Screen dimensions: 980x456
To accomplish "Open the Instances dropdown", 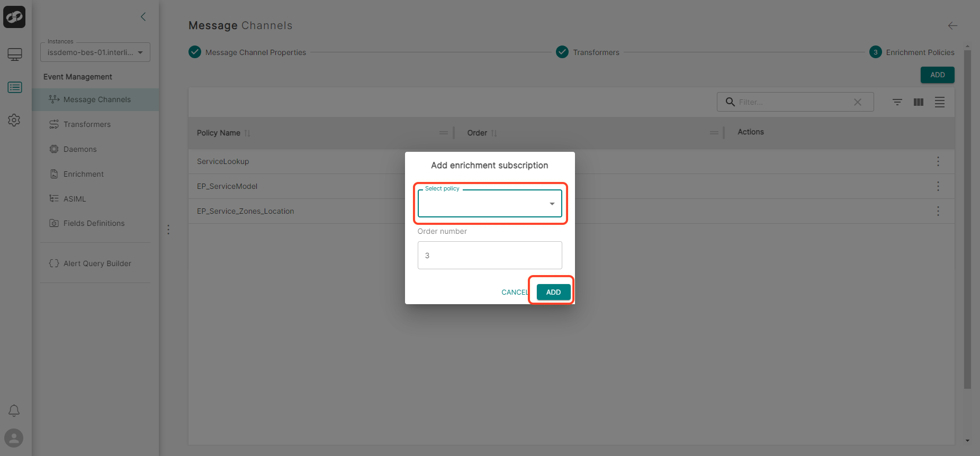I will click(x=95, y=52).
